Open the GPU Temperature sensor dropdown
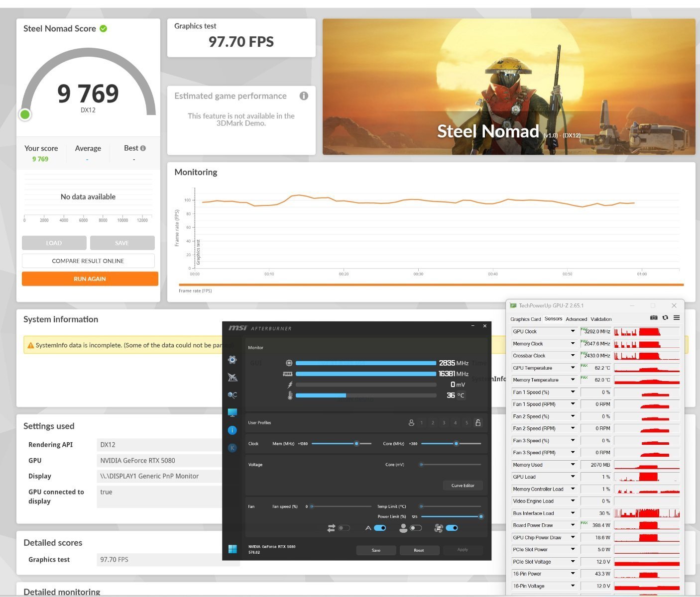This screenshot has width=700, height=597. coord(573,368)
